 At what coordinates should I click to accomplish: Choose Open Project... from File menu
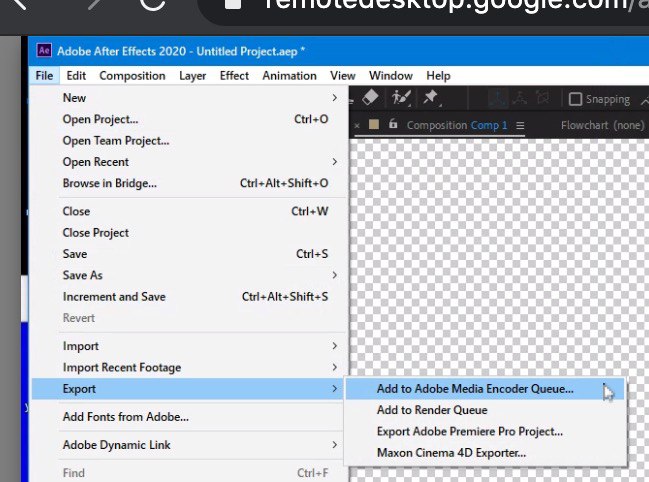point(188,119)
